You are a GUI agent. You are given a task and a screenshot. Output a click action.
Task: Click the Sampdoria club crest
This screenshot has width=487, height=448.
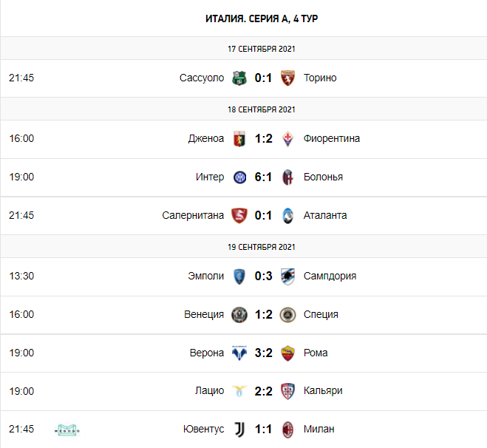pos(288,276)
